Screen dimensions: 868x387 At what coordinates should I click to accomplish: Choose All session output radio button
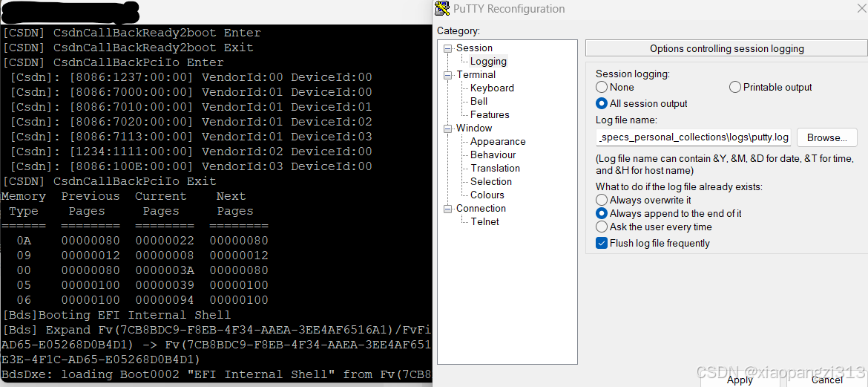tap(642, 103)
